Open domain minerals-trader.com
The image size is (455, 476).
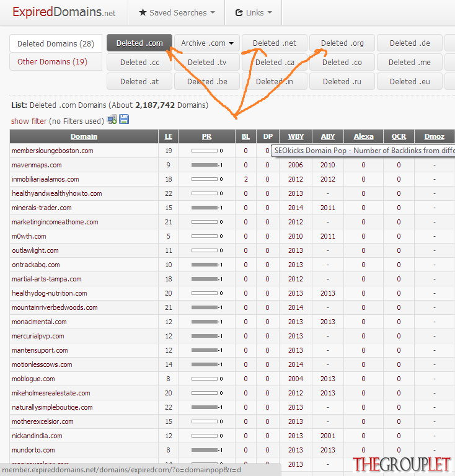[42, 208]
